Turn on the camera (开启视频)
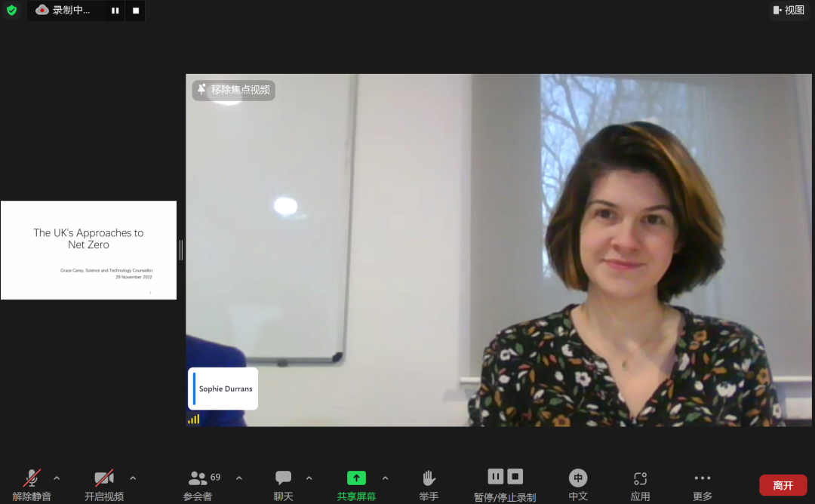Image resolution: width=815 pixels, height=504 pixels. tap(104, 484)
